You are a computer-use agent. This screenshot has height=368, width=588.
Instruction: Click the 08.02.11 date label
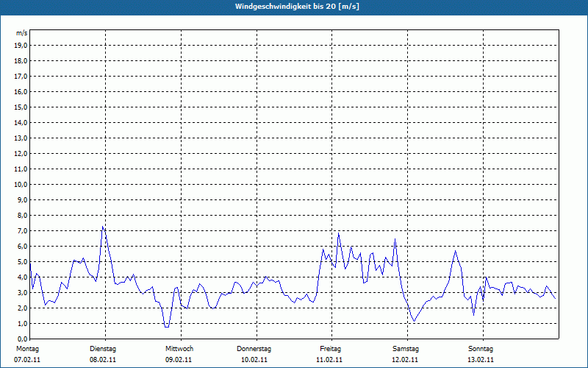[103, 360]
